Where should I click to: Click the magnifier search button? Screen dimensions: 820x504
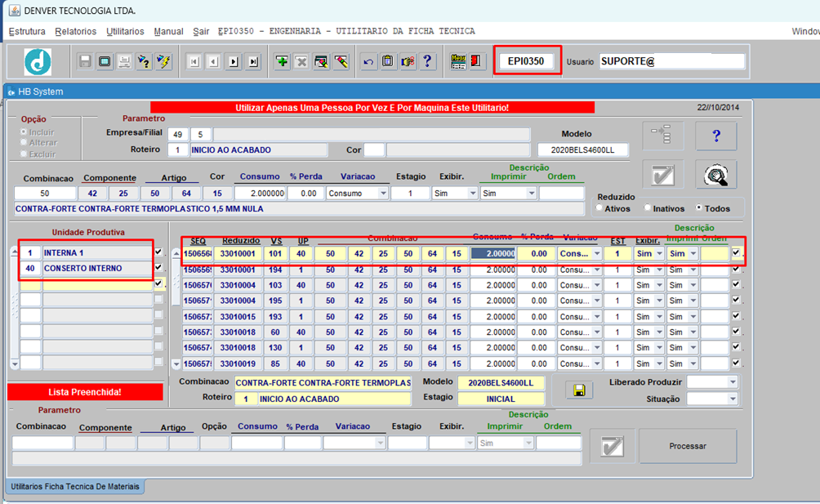coord(716,175)
